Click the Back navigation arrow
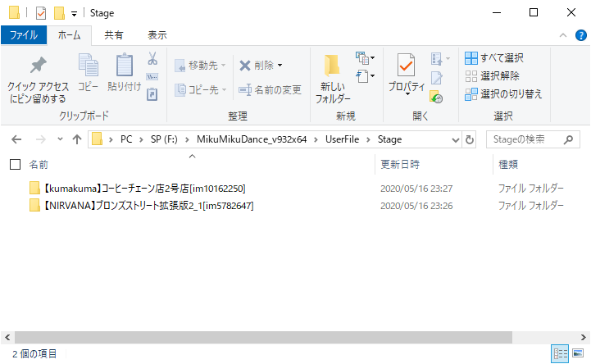Screen dimensions: 591x364 coord(16,140)
